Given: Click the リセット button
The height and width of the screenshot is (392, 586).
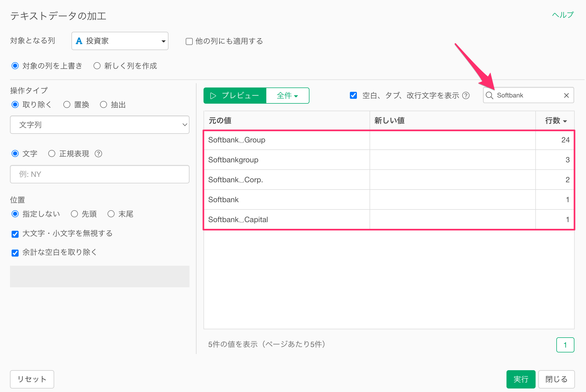Looking at the screenshot, I should pos(32,379).
